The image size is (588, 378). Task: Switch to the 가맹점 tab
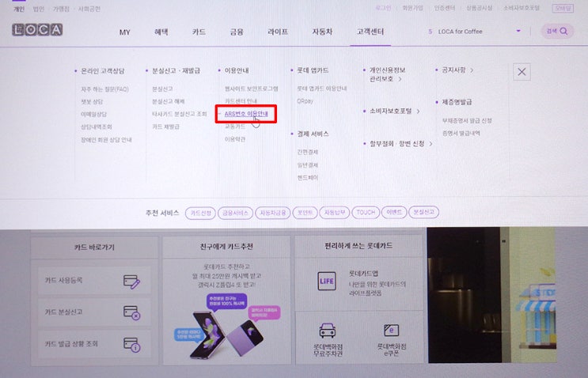61,9
